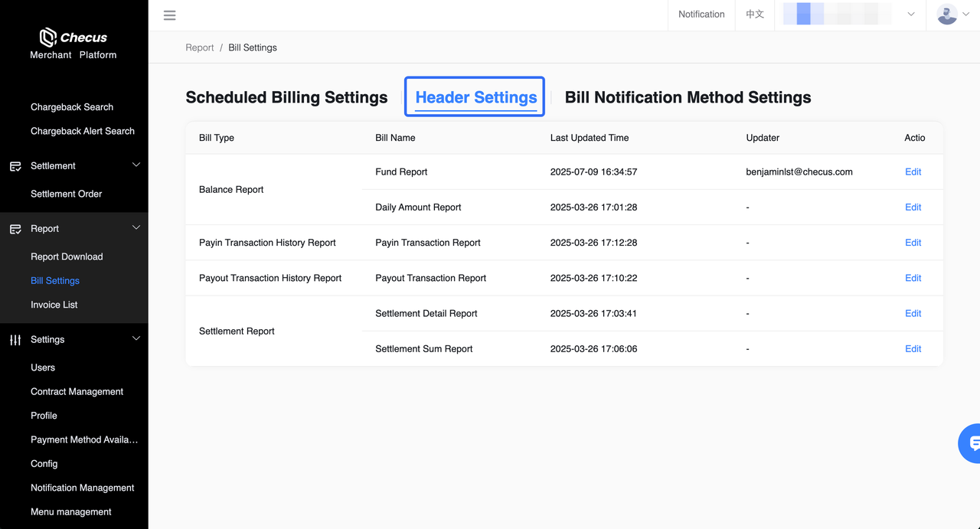Click the Settings sliders icon

15,340
